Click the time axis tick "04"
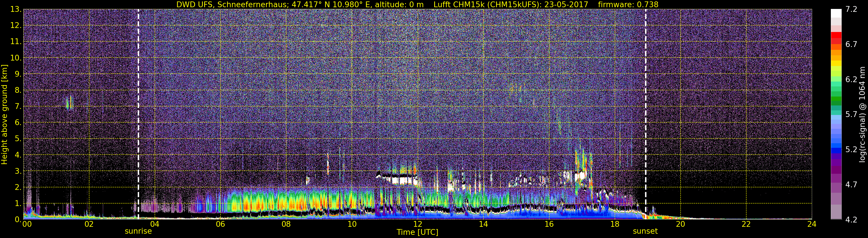The image size is (868, 238). coord(154,224)
